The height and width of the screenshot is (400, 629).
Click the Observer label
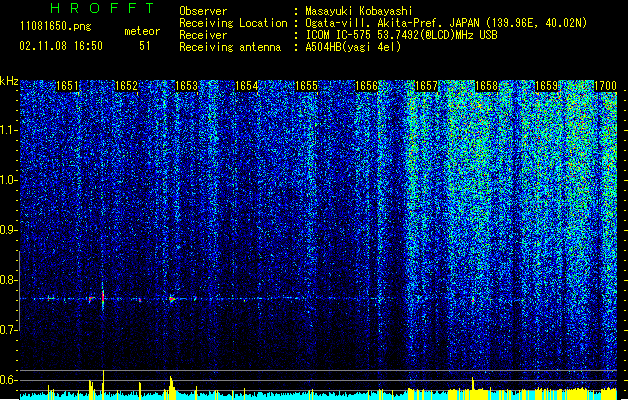point(203,11)
